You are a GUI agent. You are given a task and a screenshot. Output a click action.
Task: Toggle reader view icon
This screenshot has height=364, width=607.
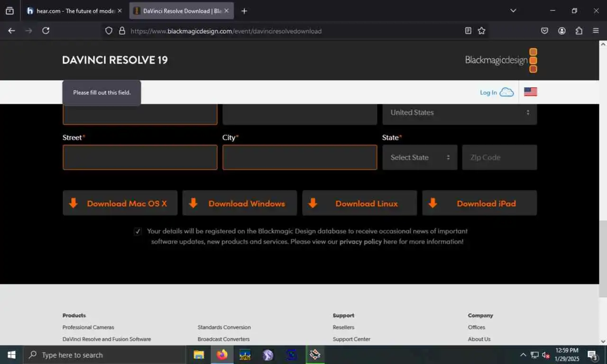click(x=468, y=31)
